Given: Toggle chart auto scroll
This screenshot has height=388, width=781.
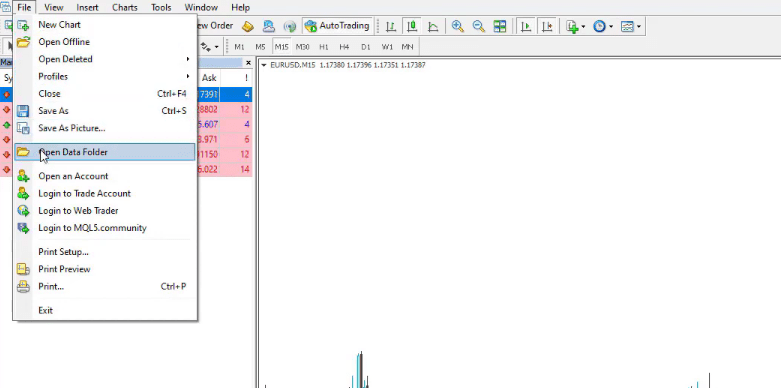Looking at the screenshot, I should click(x=525, y=26).
